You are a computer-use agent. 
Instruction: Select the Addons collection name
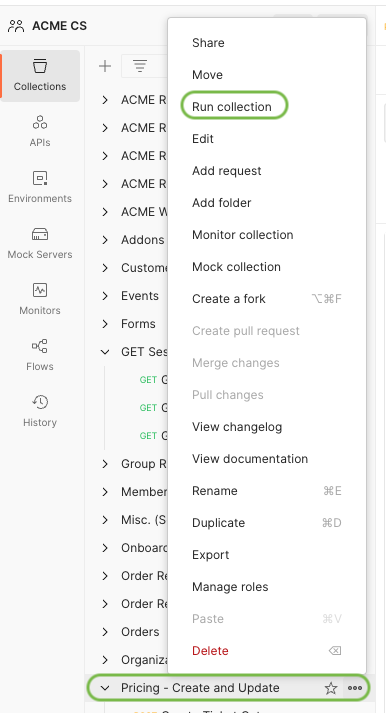coord(142,240)
